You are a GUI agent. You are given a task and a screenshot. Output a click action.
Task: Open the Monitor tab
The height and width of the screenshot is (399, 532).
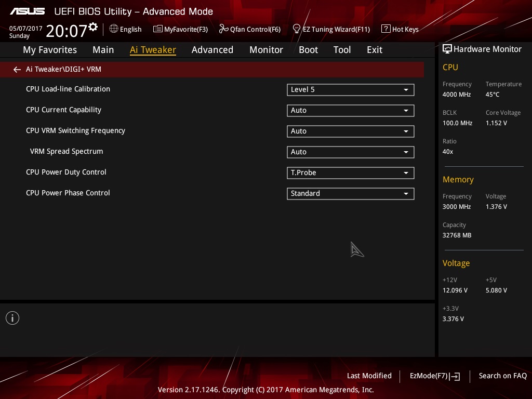(266, 50)
